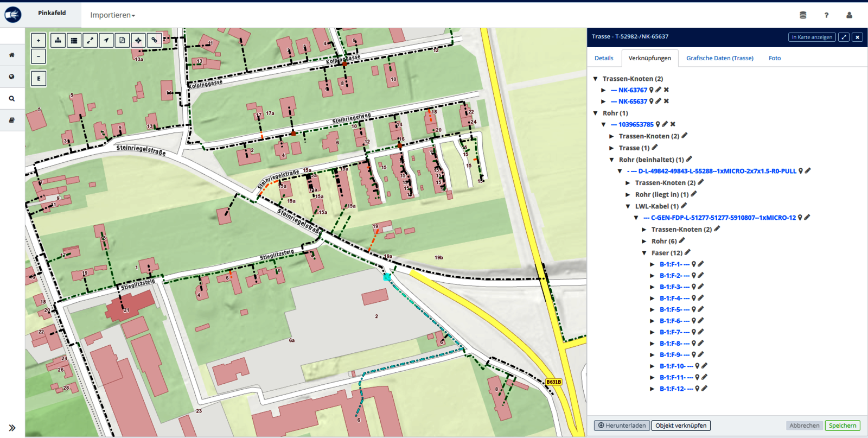The width and height of the screenshot is (868, 438).
Task: Select the link chain tool in map toolbar
Action: pos(155,40)
